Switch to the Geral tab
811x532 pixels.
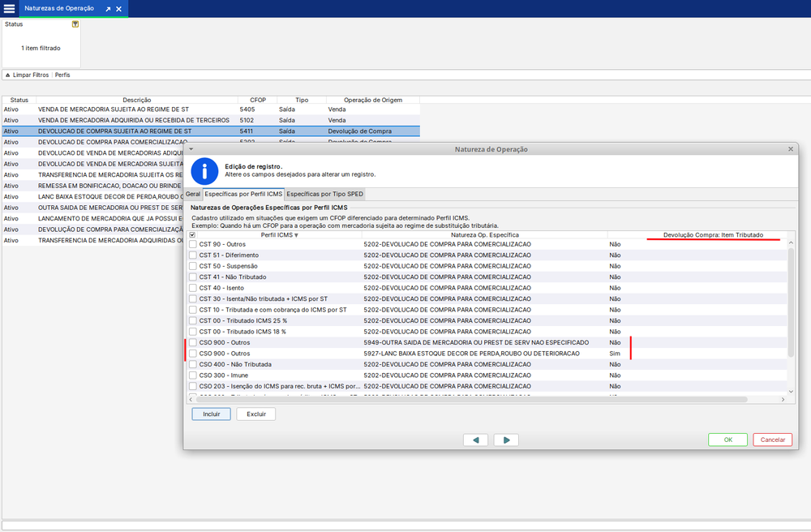(193, 195)
